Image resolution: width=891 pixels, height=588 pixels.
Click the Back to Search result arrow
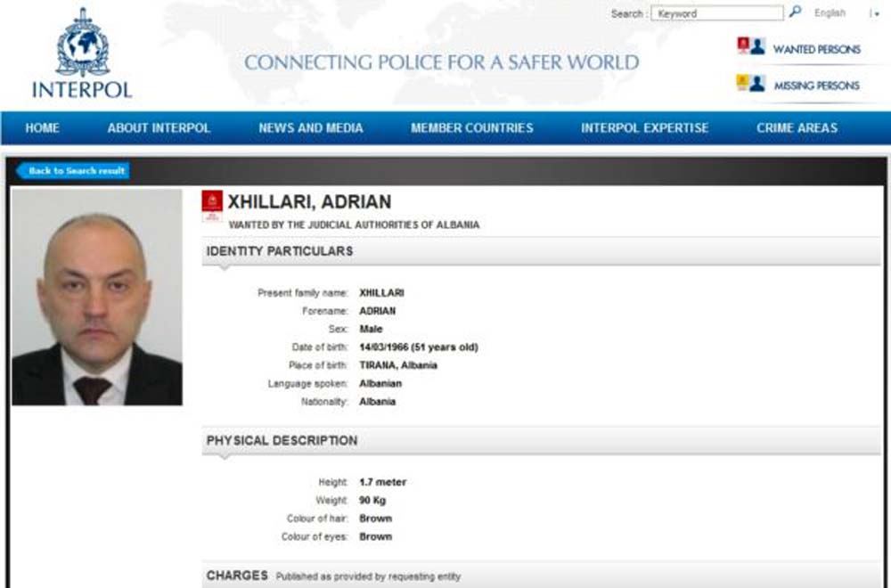point(73,170)
